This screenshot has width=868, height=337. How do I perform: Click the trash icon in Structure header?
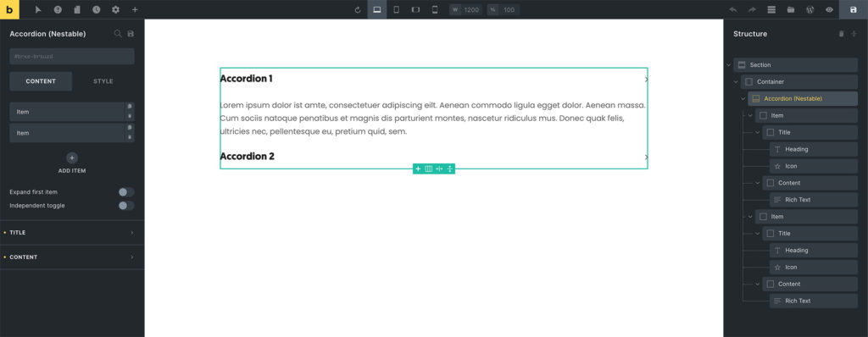[842, 34]
